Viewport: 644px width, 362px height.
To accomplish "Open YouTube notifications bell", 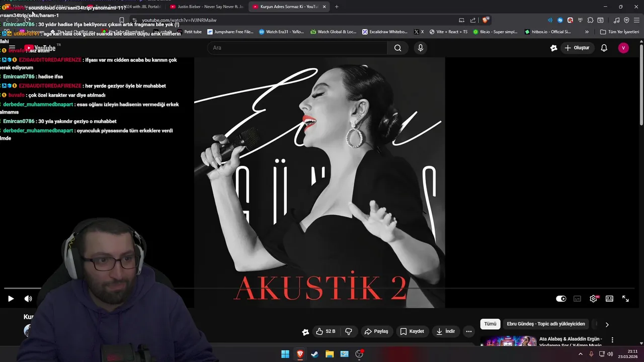I will pyautogui.click(x=604, y=48).
